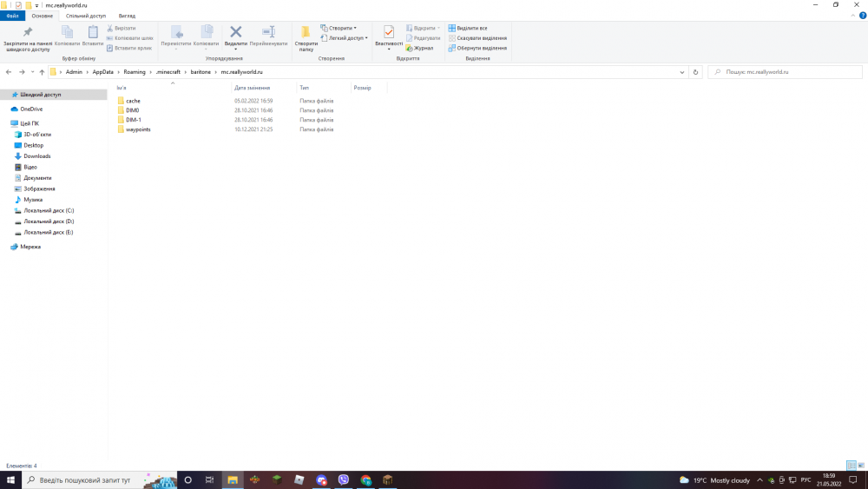This screenshot has height=489, width=868.
Task: Click baritone in the address breadcrumb
Action: 201,72
